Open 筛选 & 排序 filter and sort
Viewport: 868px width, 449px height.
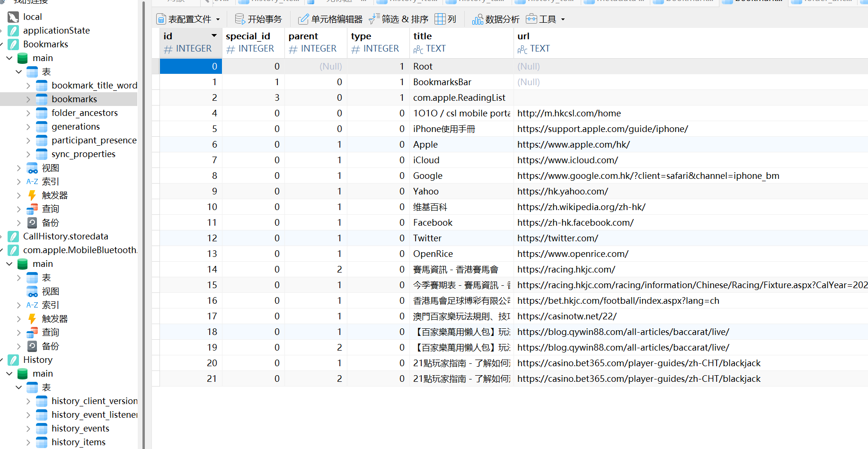(x=399, y=19)
